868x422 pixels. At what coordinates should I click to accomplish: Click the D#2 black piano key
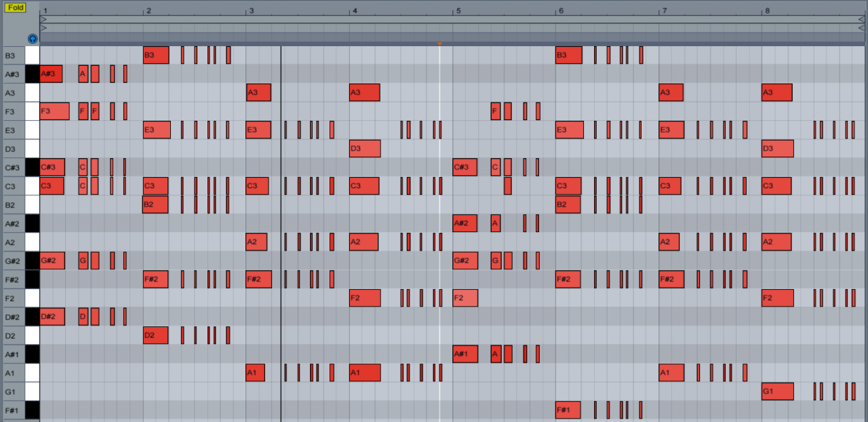33,316
